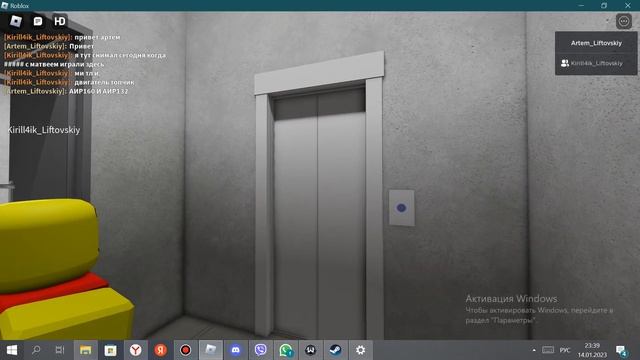The image size is (640, 360).
Task: Open the red Yandex 'Я' taskbar icon
Action: (160, 350)
